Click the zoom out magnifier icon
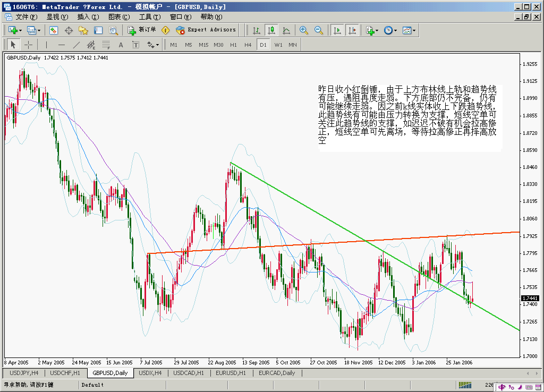 pos(319,30)
